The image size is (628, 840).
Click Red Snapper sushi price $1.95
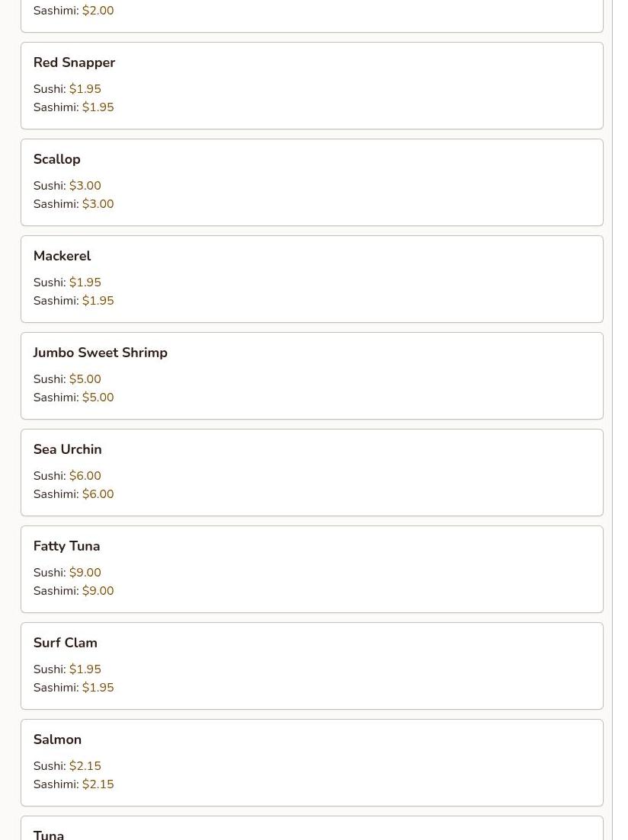point(85,89)
